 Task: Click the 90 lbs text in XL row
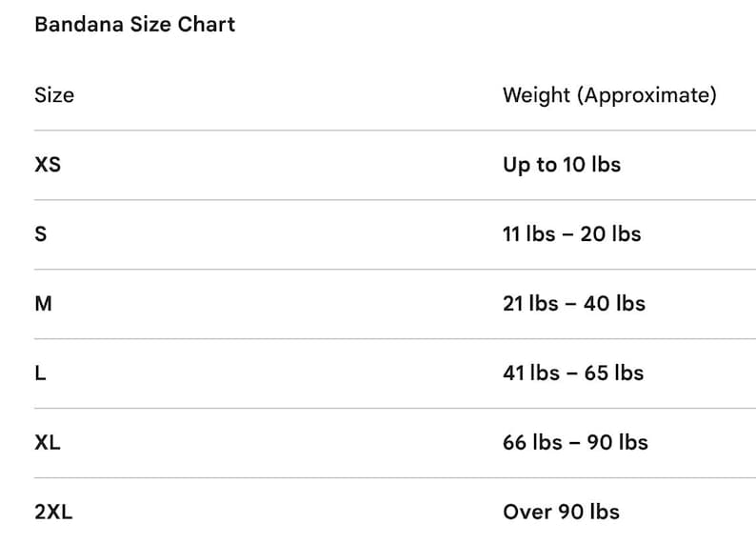(x=618, y=442)
